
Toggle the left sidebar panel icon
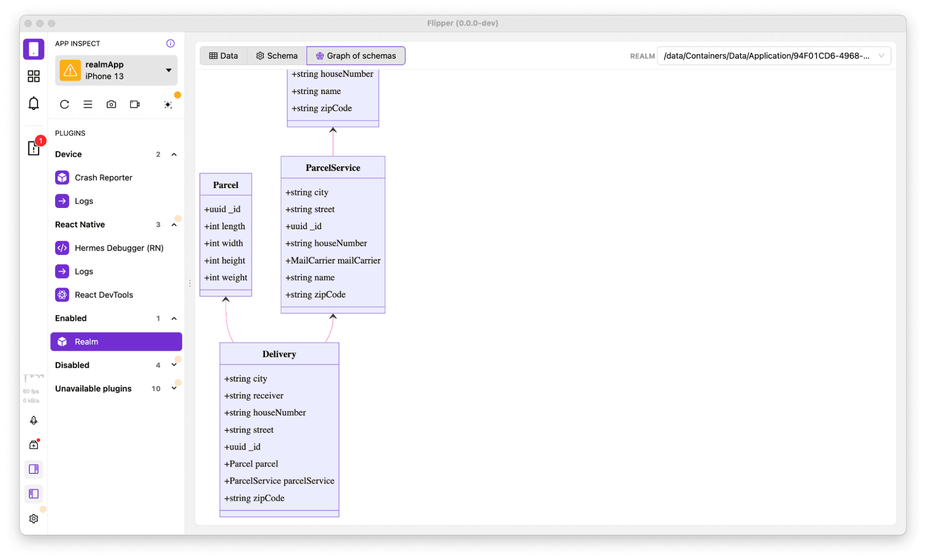click(x=33, y=494)
